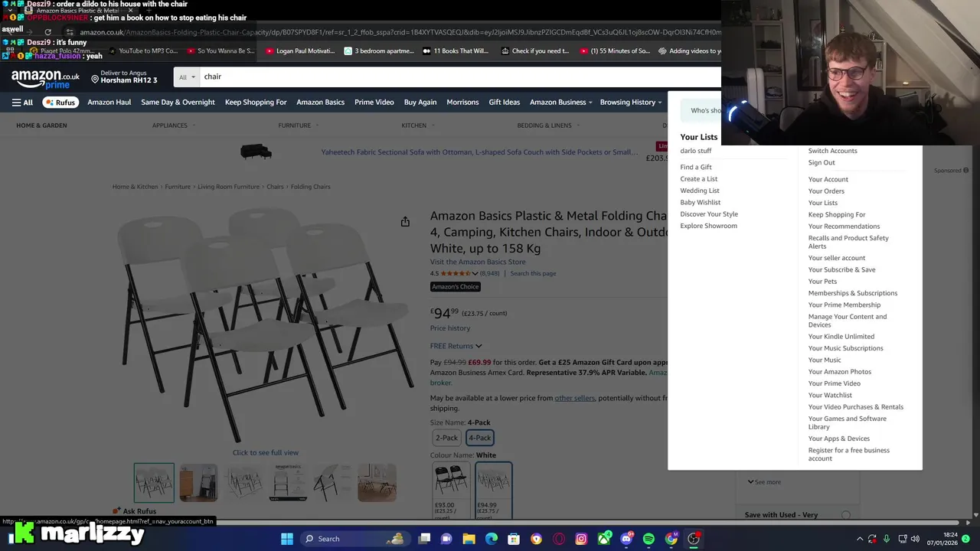Open the Amazon.co.uk logo homepage
980x551 pixels.
[x=45, y=79]
